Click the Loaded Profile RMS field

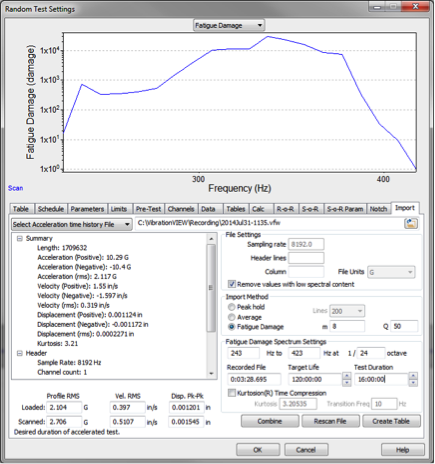(x=64, y=407)
